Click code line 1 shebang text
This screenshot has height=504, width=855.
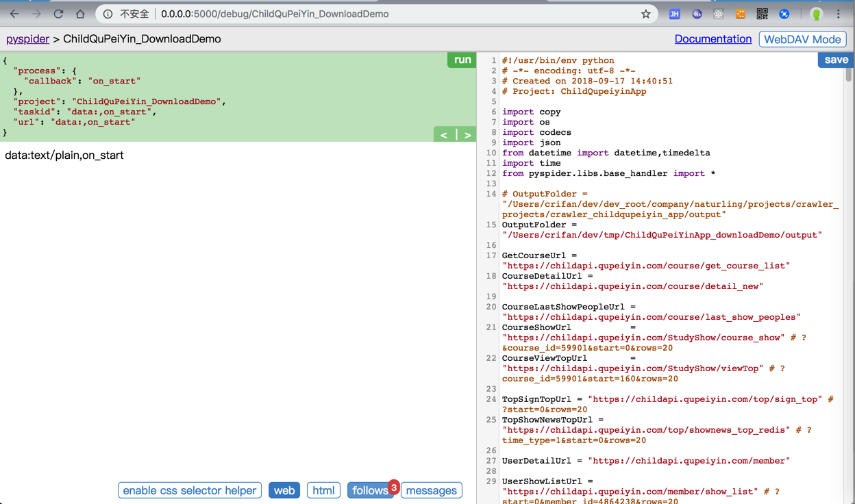click(x=558, y=60)
